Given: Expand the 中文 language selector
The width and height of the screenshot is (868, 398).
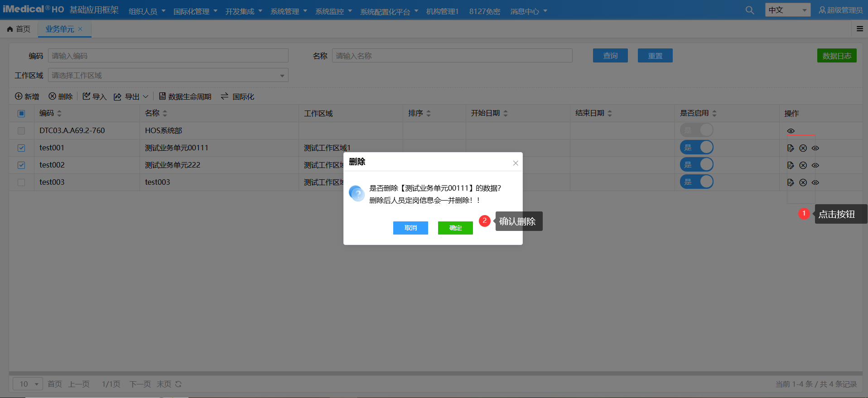Looking at the screenshot, I should 787,10.
